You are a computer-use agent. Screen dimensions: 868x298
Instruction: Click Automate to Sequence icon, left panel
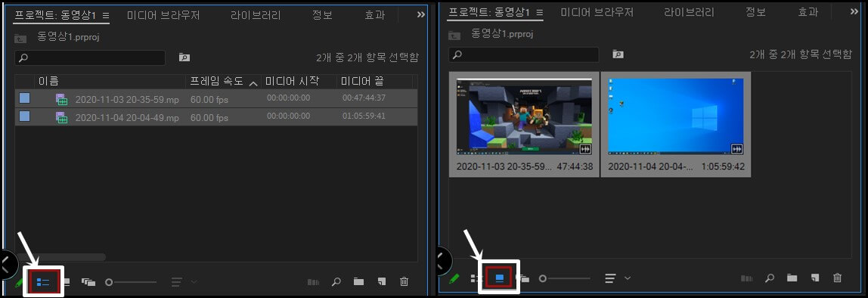coord(313,282)
